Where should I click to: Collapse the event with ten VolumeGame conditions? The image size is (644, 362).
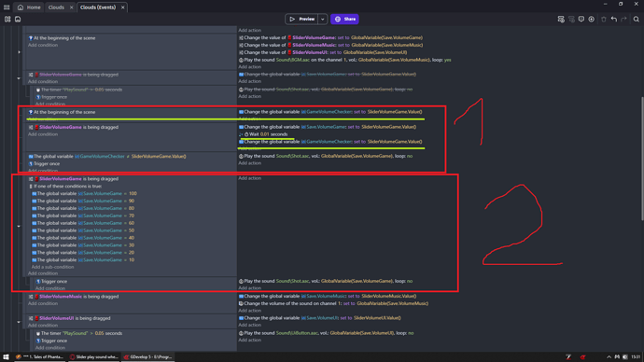click(x=19, y=226)
